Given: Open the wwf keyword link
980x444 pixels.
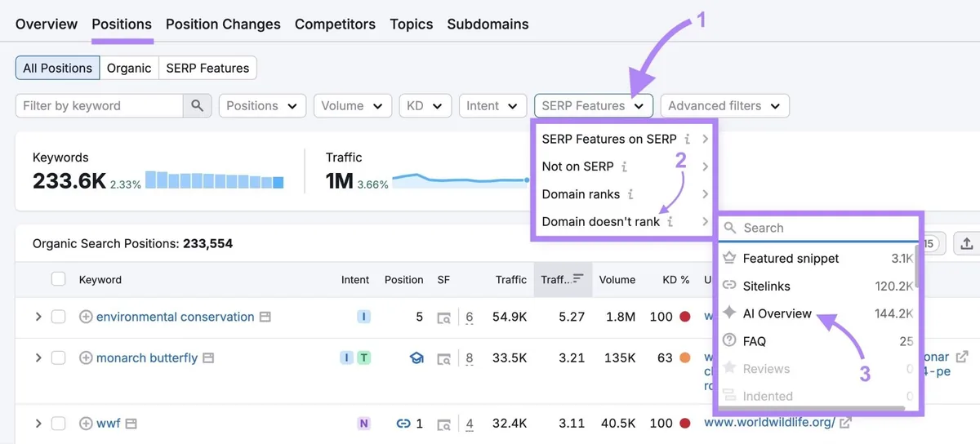Looking at the screenshot, I should (109, 423).
